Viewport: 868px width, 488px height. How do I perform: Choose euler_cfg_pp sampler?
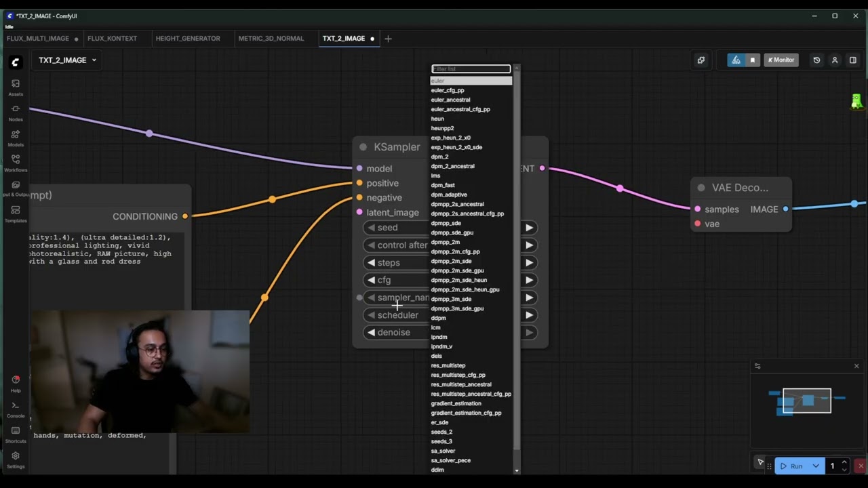point(471,90)
